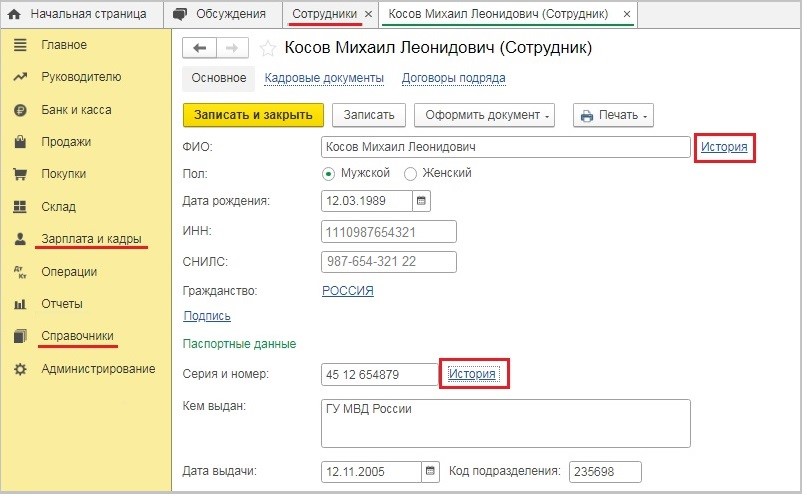Screen dimensions: 807x497
Task: Open Администрирование settings section
Action: click(x=98, y=369)
